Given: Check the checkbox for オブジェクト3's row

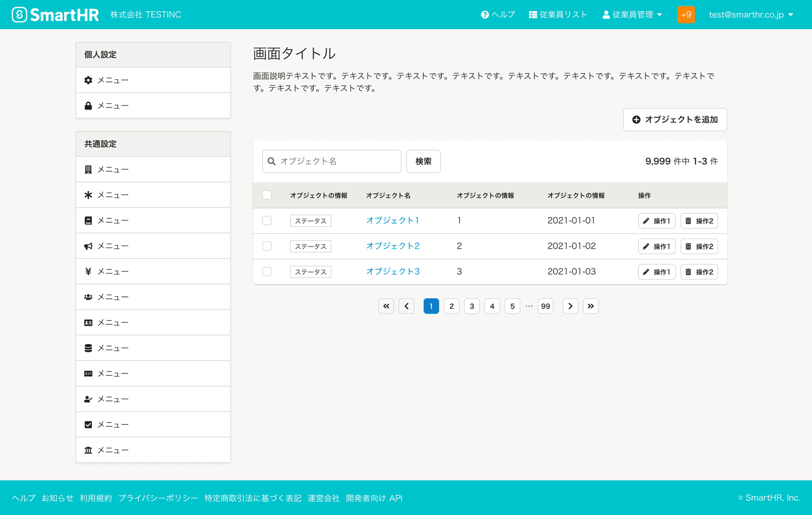Looking at the screenshot, I should (x=267, y=271).
